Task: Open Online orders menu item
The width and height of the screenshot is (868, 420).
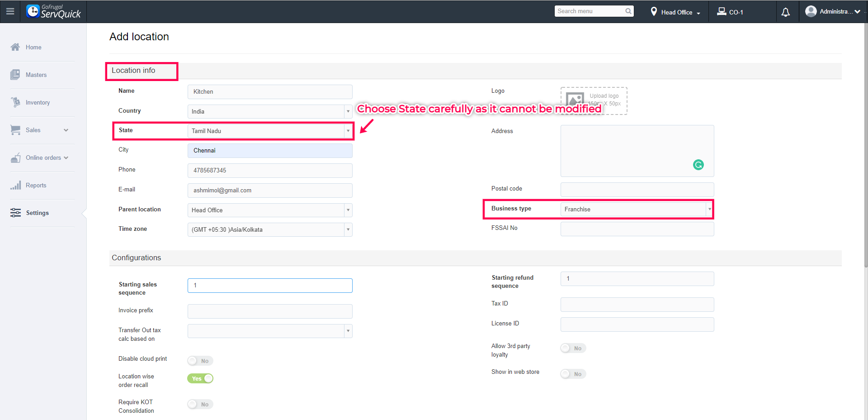Action: (x=43, y=157)
